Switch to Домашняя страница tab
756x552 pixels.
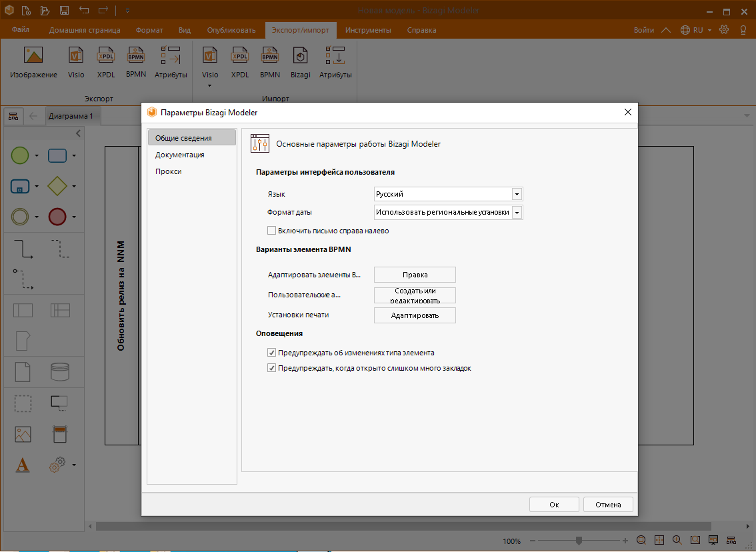pos(85,30)
